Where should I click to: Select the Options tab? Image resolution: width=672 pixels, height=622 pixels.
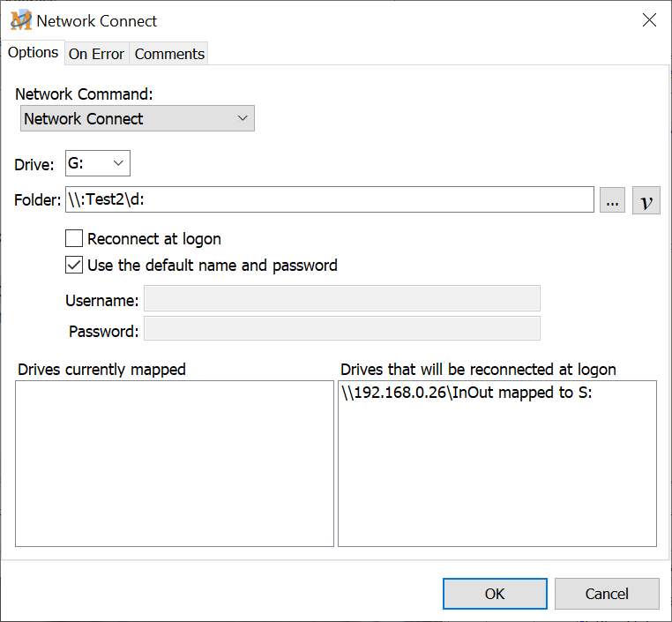[33, 53]
